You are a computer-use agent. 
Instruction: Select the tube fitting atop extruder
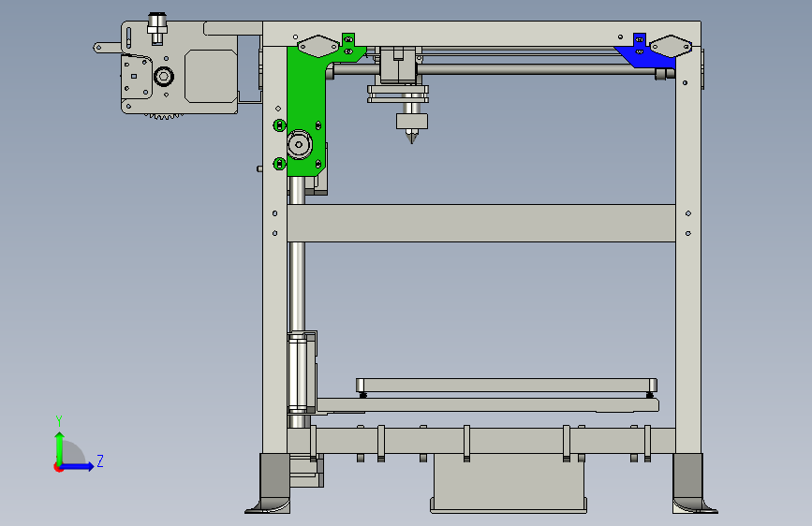point(157,28)
